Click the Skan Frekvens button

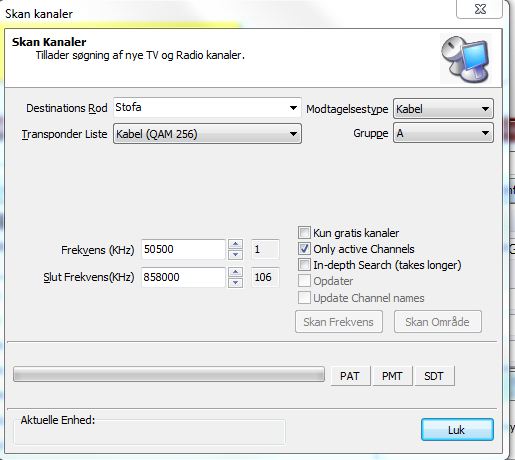339,322
